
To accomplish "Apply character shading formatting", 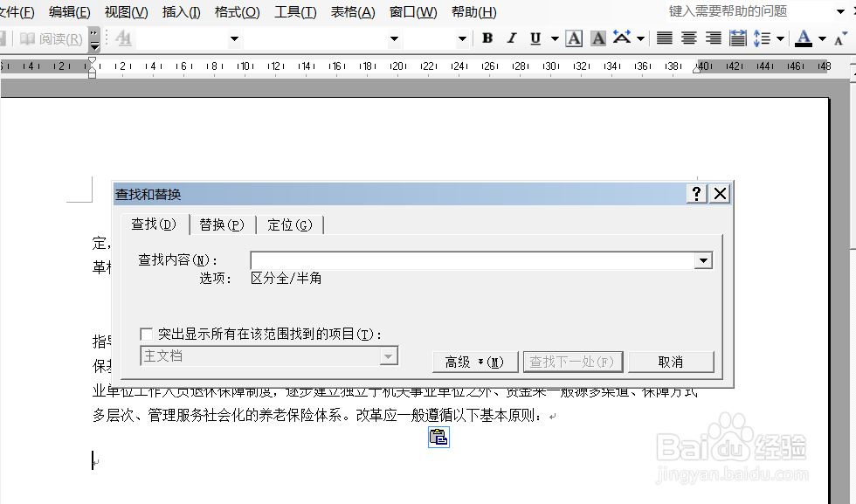I will click(597, 38).
